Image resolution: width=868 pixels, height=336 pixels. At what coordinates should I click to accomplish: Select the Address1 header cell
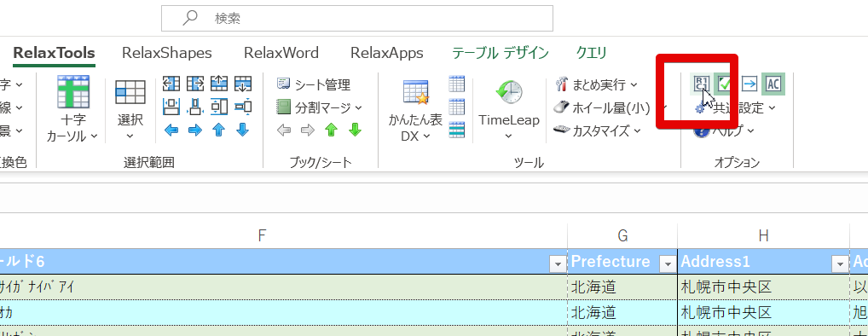coord(763,261)
